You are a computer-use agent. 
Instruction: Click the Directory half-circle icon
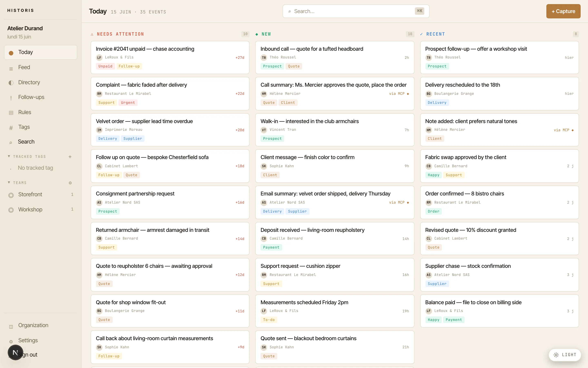11,83
